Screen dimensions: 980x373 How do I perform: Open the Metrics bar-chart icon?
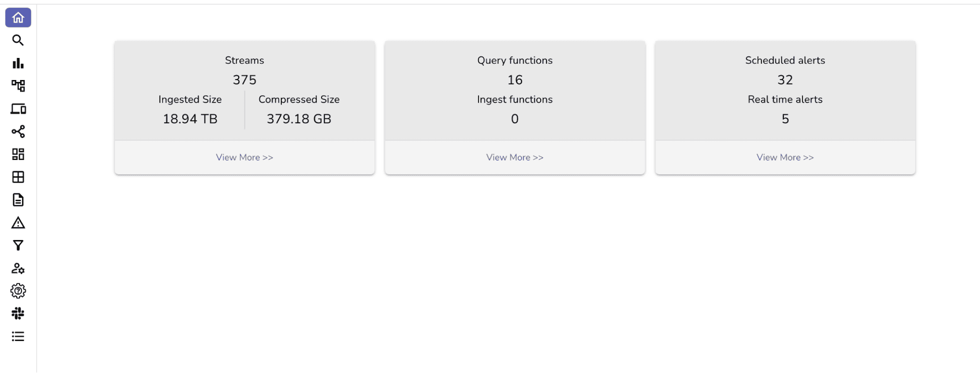pos(18,63)
